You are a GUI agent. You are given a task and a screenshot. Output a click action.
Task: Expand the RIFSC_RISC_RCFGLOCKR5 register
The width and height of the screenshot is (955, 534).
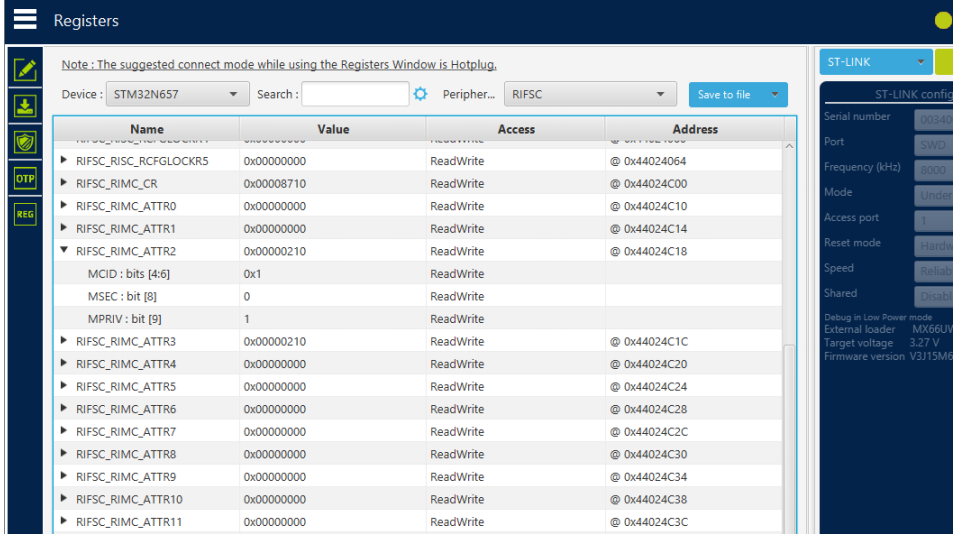(x=65, y=161)
